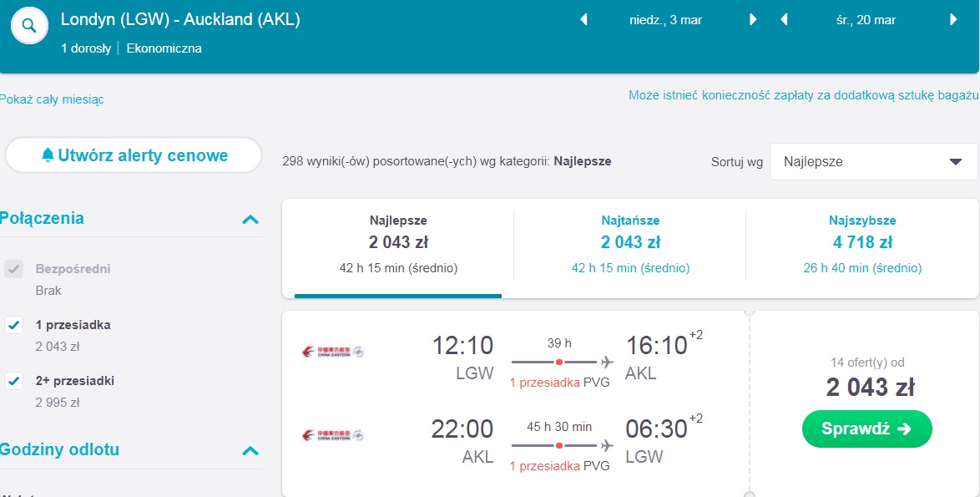Click the magnifying glass search icon

29,26
